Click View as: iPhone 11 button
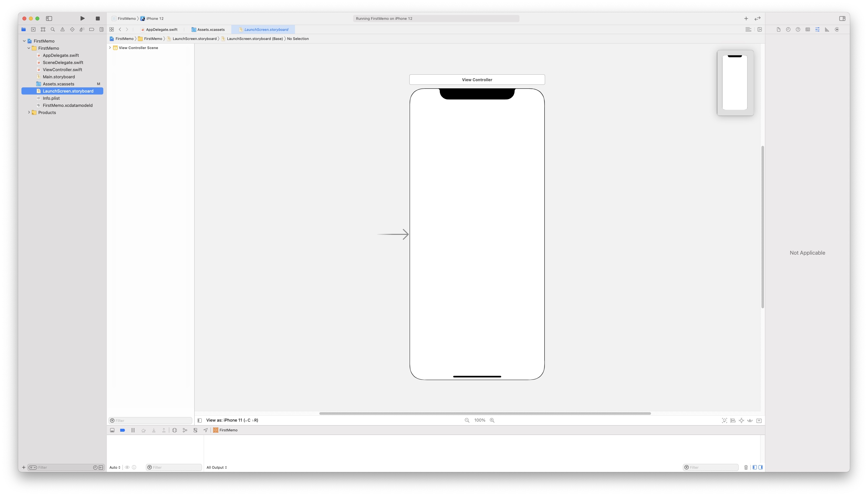The width and height of the screenshot is (868, 496). (232, 420)
